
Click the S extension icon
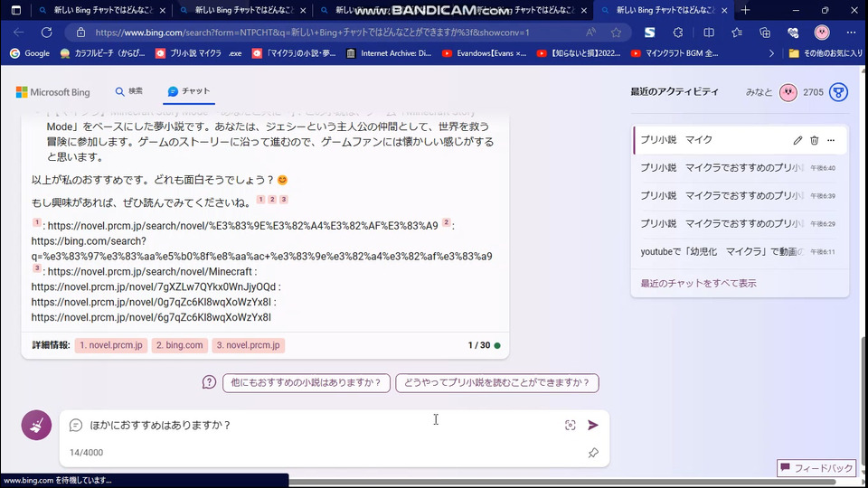649,33
